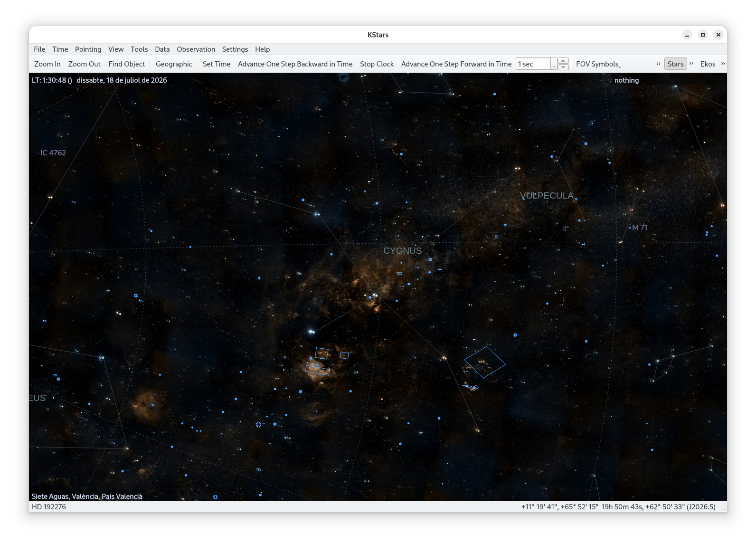756x544 pixels.
Task: Click the 'HD 192276' status bar entry
Action: tap(49, 507)
